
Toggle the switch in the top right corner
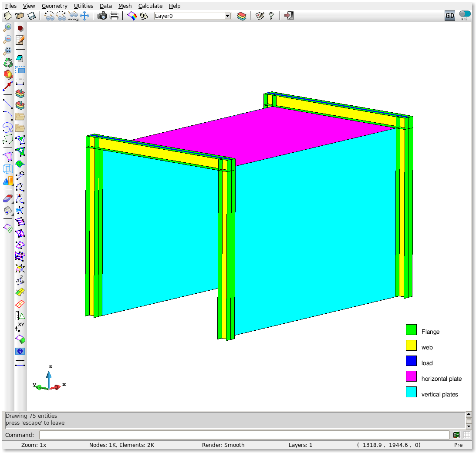(x=465, y=14)
